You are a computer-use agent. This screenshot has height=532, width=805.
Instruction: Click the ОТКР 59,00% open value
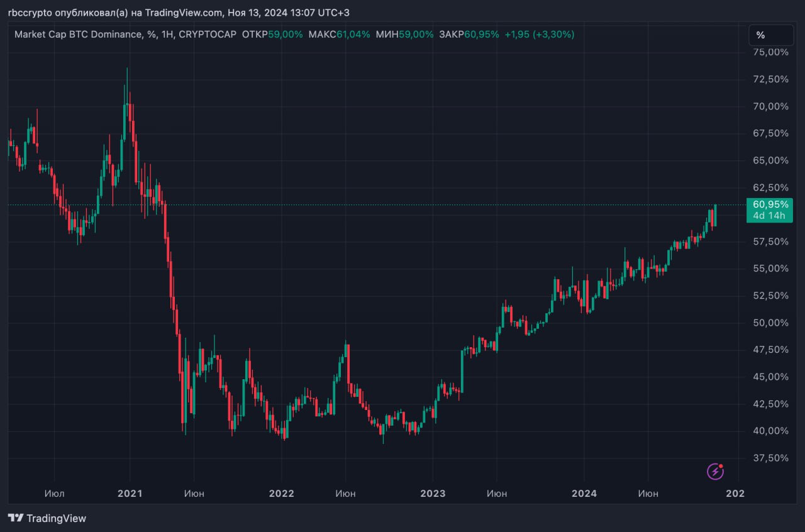click(272, 35)
